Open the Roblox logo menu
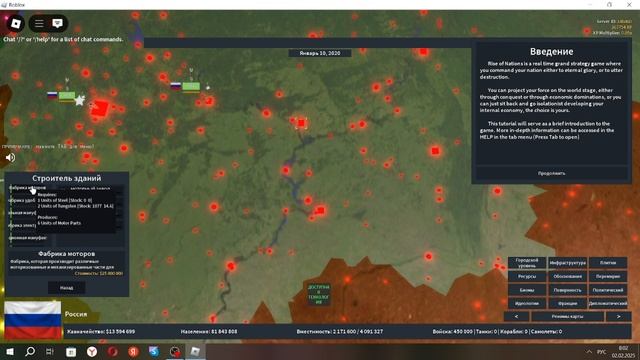 pos(16,24)
